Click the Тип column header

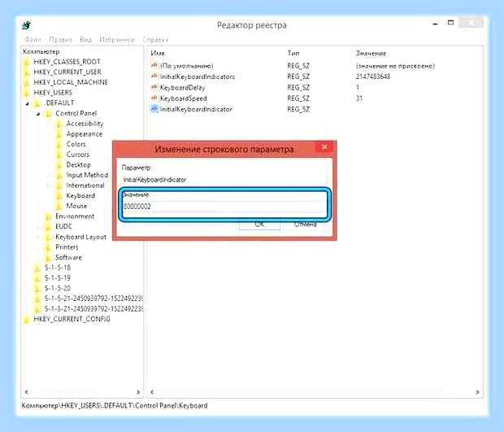[x=293, y=53]
